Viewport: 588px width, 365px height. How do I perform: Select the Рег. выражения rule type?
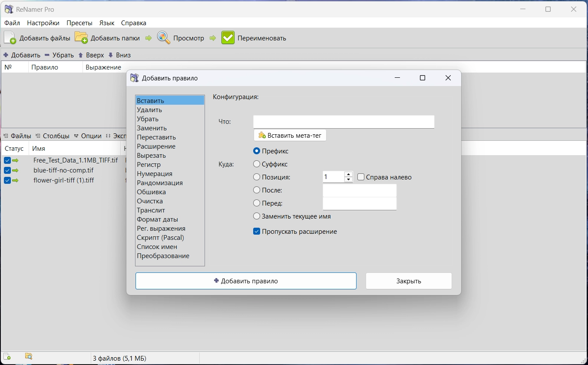coord(170,229)
